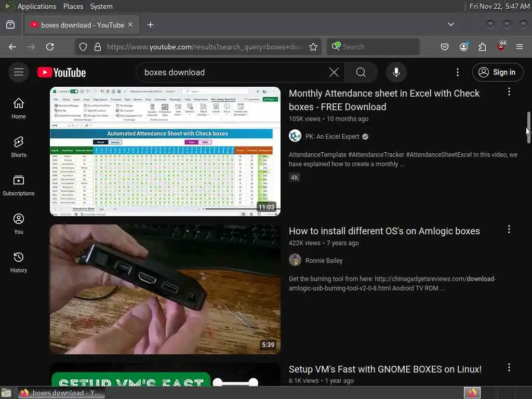Open the System menu

(101, 6)
